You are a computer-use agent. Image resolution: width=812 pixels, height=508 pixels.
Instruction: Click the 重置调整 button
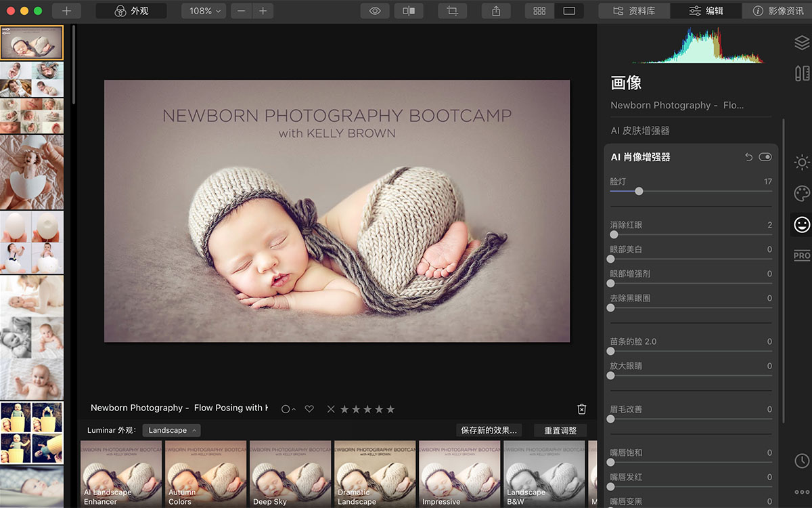point(560,430)
